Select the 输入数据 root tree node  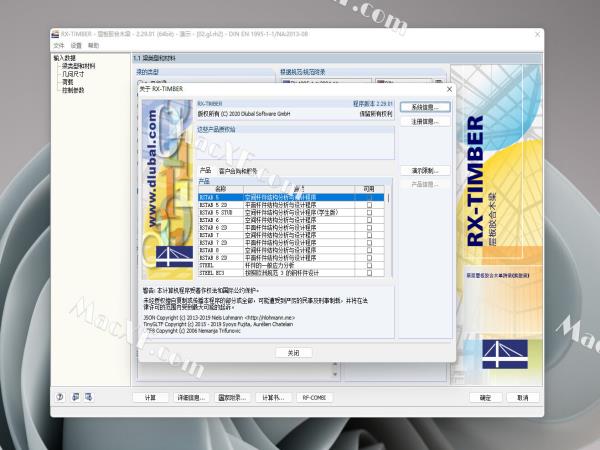64,58
